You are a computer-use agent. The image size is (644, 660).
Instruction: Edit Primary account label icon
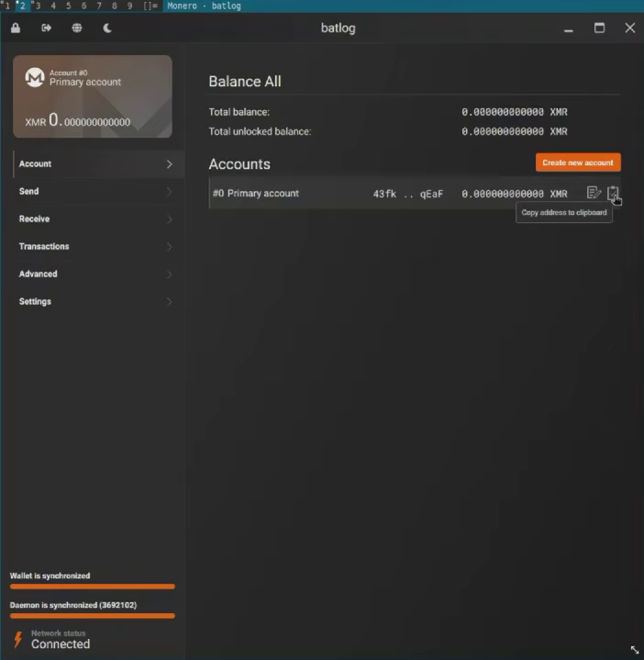tap(594, 193)
